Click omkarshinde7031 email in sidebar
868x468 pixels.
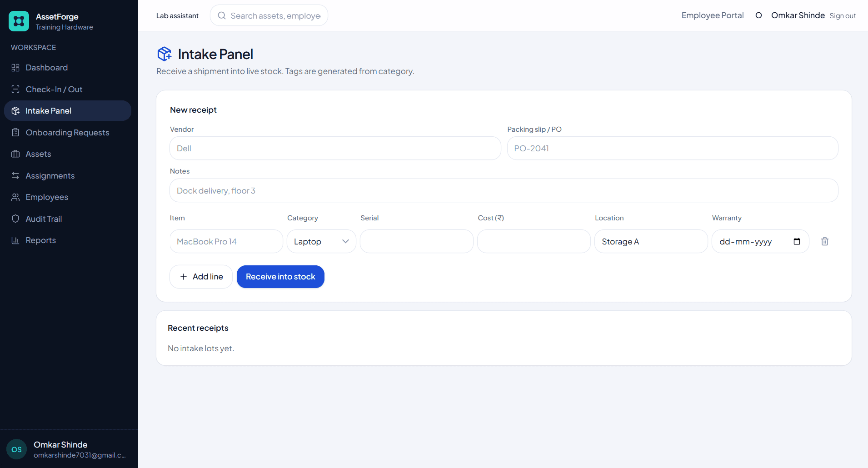coord(80,455)
